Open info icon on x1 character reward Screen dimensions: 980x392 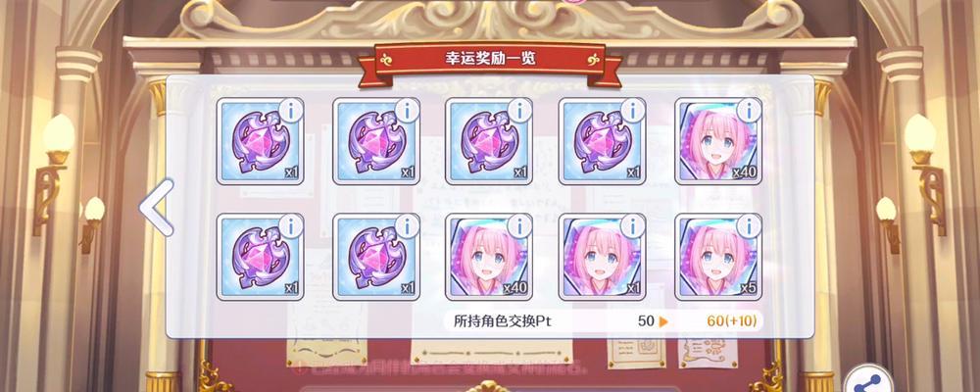click(633, 225)
